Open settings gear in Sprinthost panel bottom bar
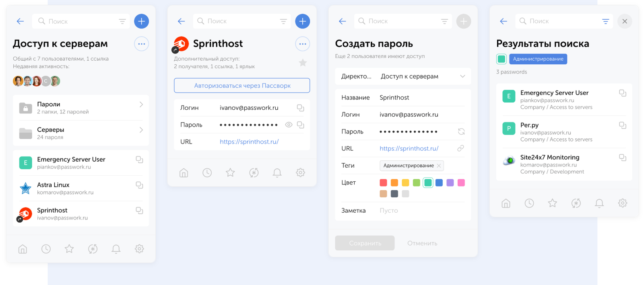 (x=300, y=172)
